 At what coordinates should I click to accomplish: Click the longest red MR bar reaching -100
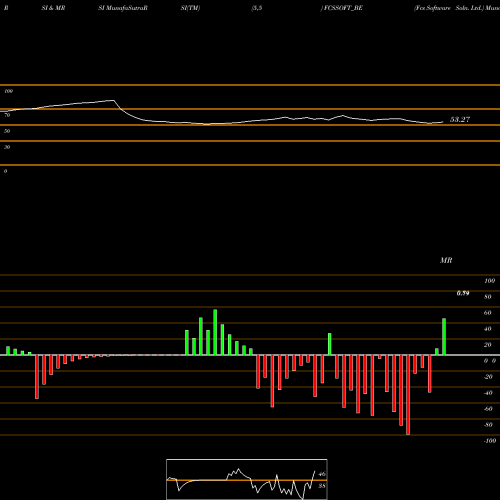[408, 395]
